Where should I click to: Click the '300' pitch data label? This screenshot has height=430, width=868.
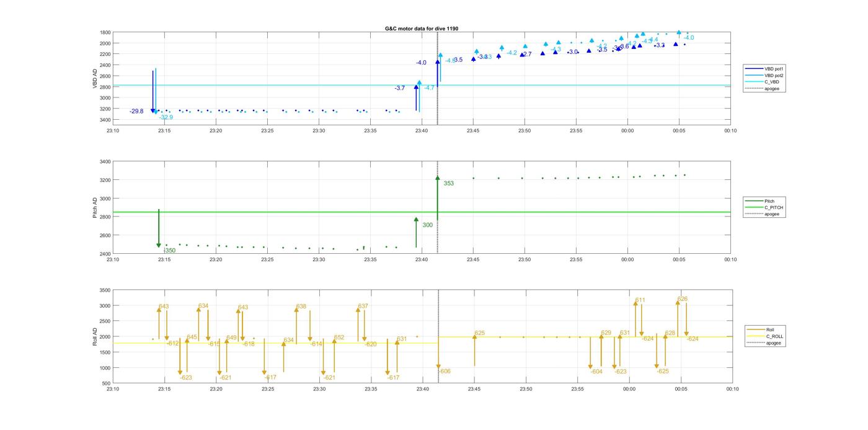428,225
